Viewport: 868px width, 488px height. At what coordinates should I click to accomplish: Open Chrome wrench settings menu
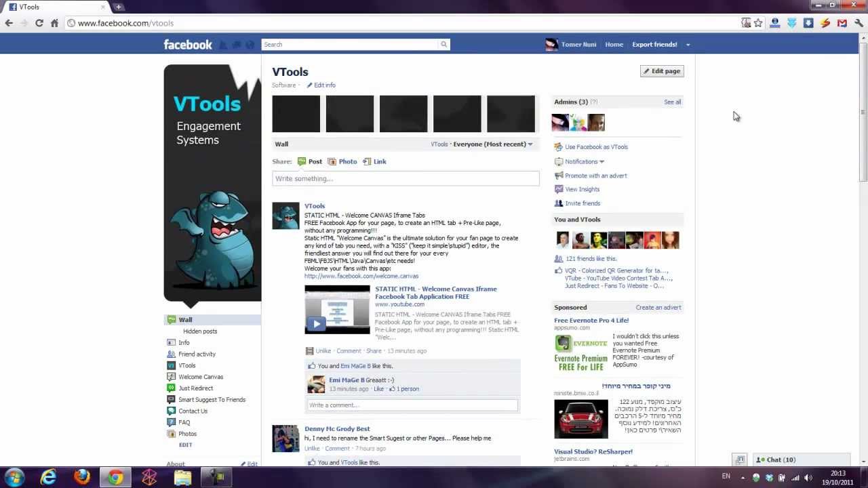859,23
